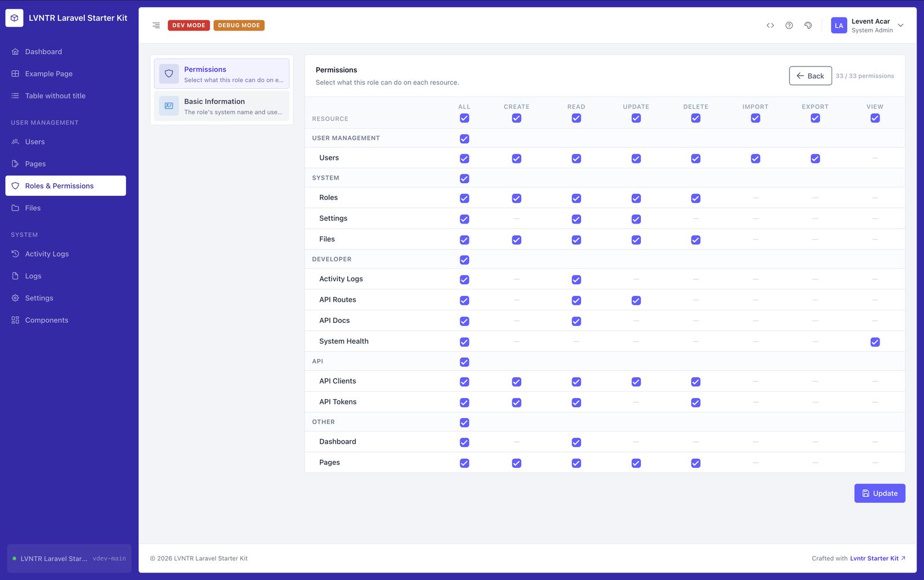Click the DEBUG MODE badge

(239, 25)
